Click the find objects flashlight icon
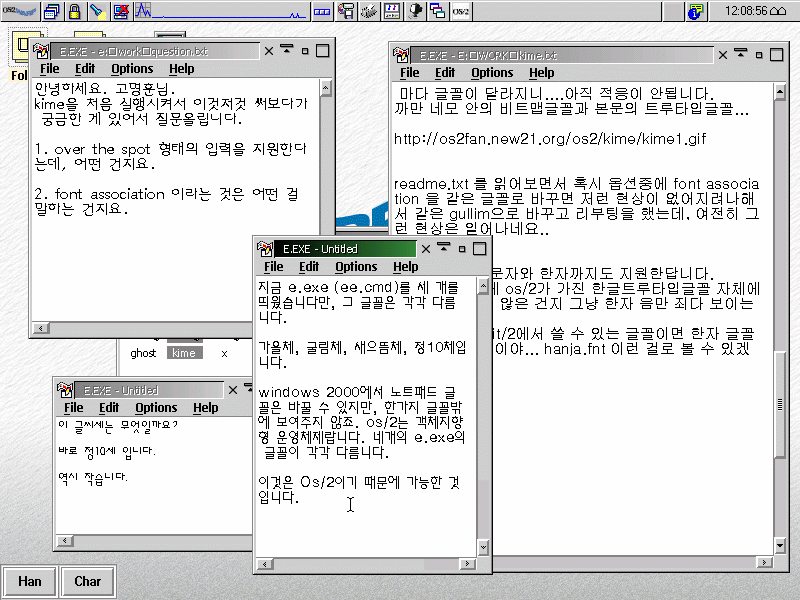The image size is (800, 600). tap(97, 11)
